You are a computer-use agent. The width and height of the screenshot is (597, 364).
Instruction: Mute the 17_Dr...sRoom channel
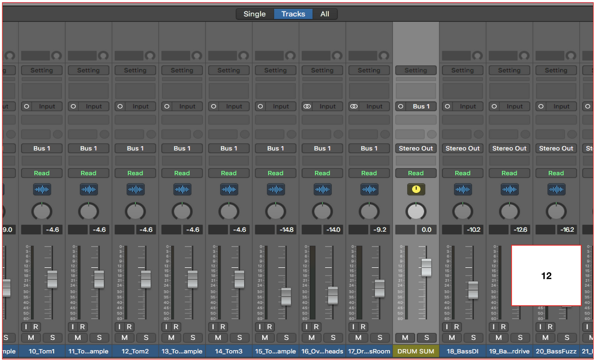[358, 338]
